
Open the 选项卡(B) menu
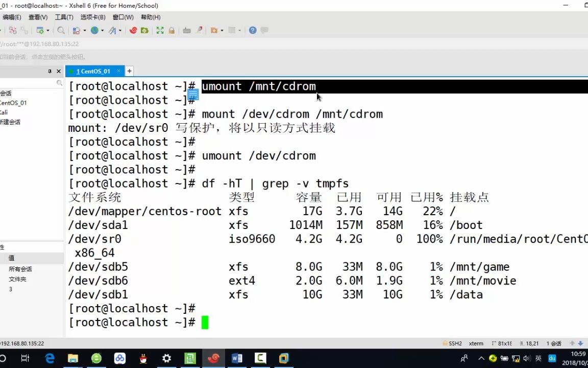pyautogui.click(x=93, y=17)
